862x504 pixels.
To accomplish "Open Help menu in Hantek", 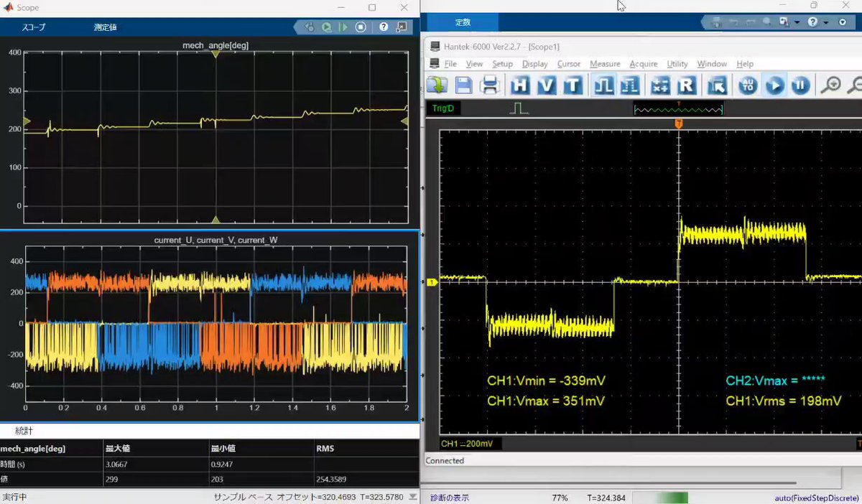I will (x=745, y=64).
